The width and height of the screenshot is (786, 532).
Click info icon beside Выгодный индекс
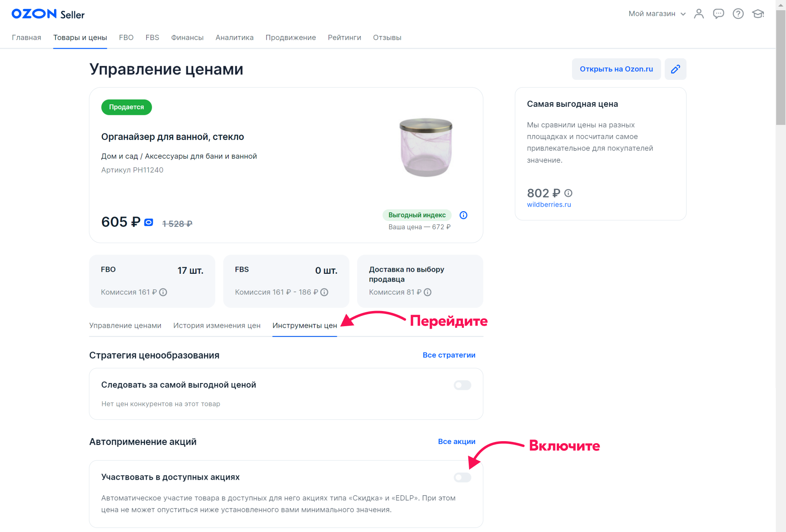click(463, 215)
